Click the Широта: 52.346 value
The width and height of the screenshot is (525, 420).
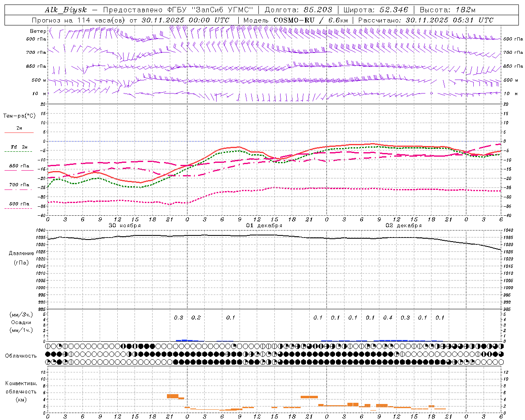[376, 10]
